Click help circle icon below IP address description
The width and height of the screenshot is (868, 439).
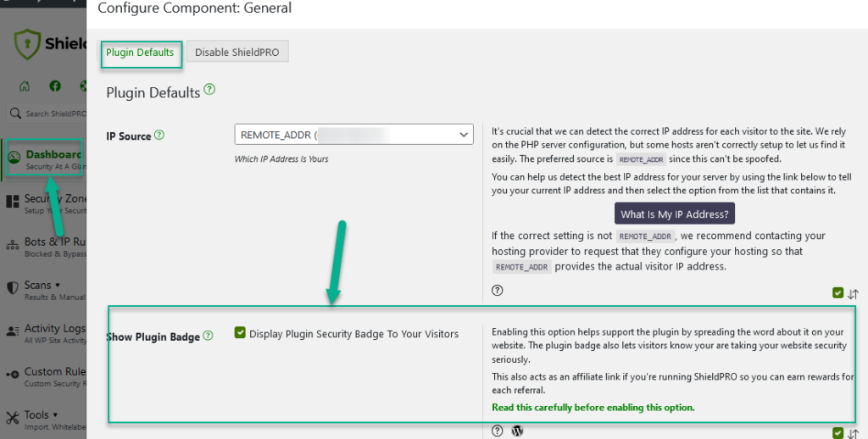(498, 290)
